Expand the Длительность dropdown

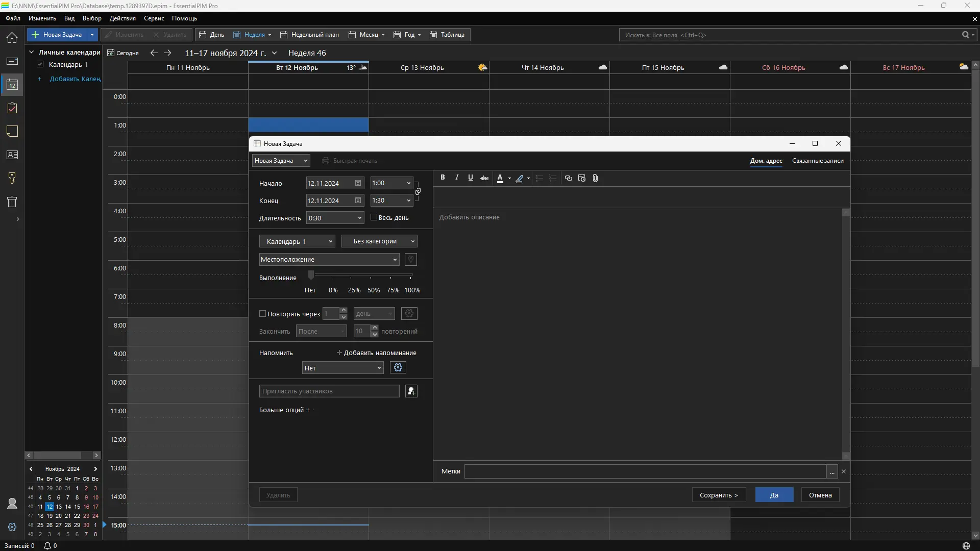(359, 218)
